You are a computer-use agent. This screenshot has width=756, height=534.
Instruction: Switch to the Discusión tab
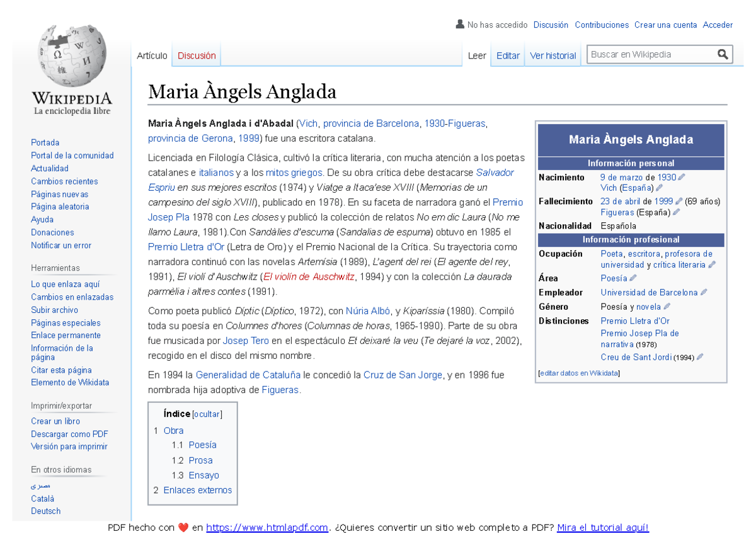pos(197,55)
